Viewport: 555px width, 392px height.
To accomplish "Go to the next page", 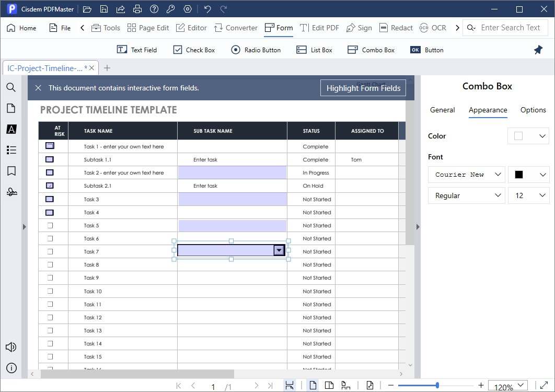I will 256,386.
